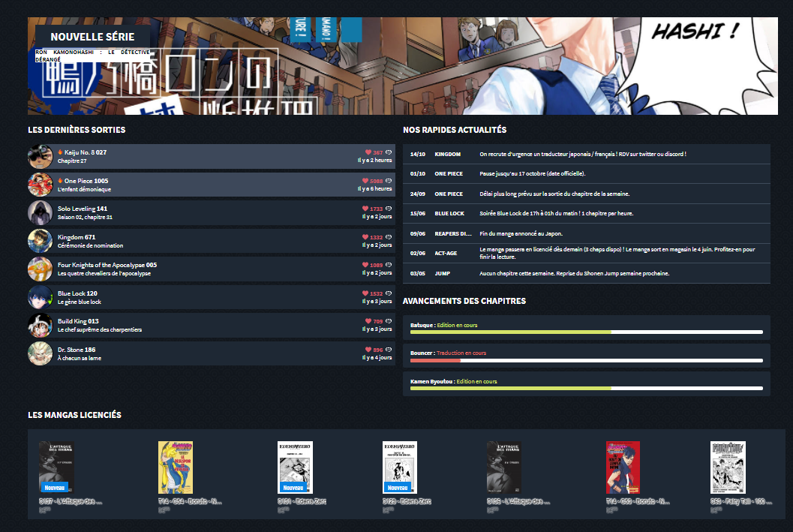Open the Boruto T14 C53 red cover
The width and height of the screenshot is (793, 532).
coord(623,467)
